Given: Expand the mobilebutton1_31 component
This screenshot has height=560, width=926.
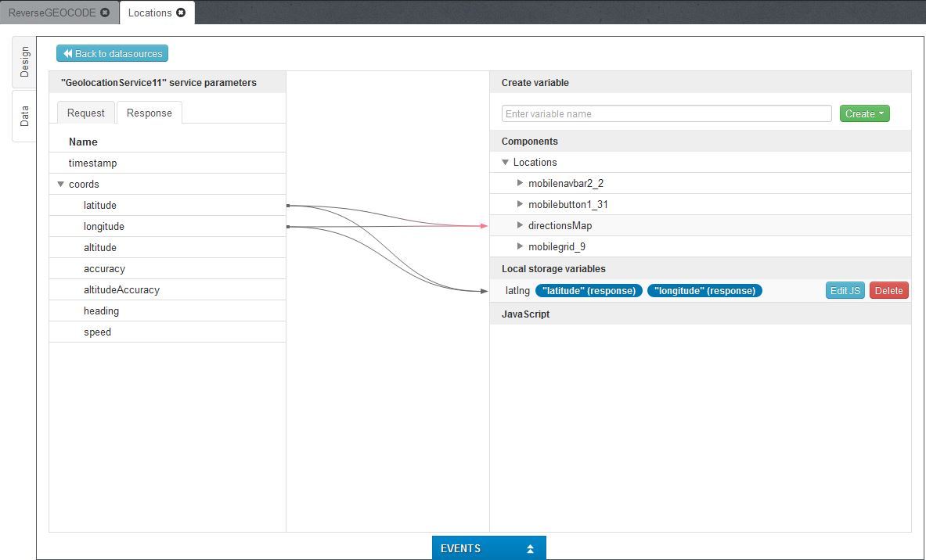Looking at the screenshot, I should (x=521, y=204).
